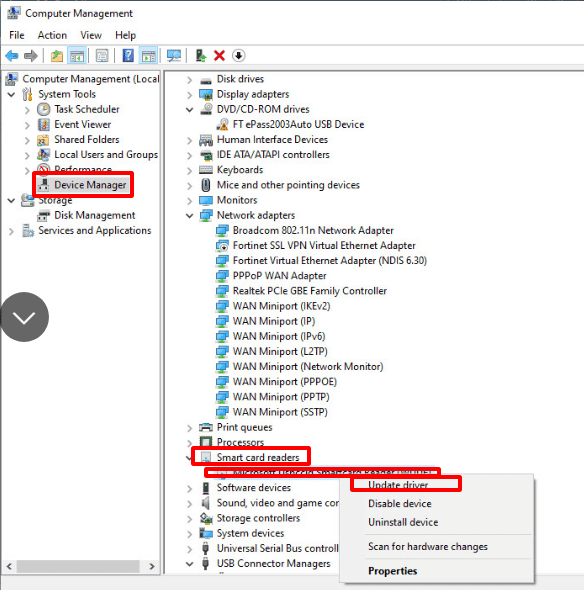This screenshot has height=590, width=584.
Task: Click the left pane horizontal scrollbar right arrow
Action: pos(152,566)
